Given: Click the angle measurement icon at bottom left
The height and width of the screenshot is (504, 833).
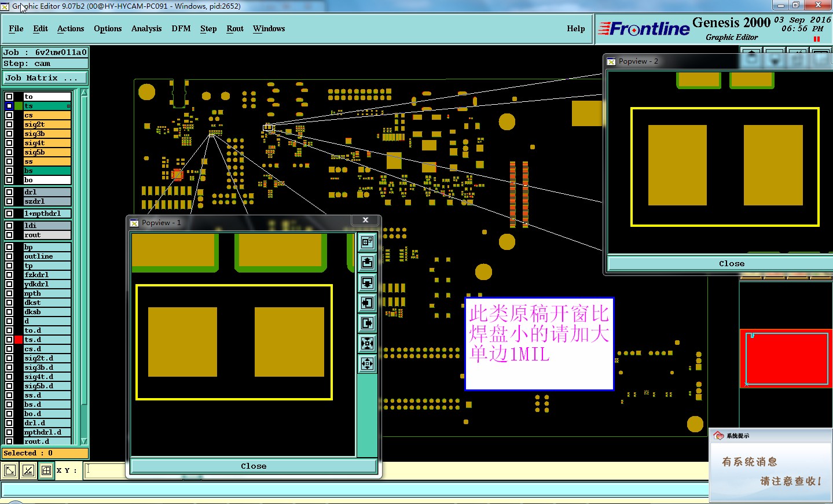Looking at the screenshot, I should pos(28,470).
